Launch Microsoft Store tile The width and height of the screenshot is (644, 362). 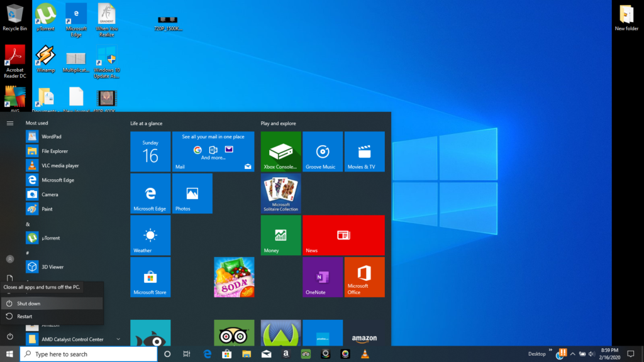pyautogui.click(x=150, y=277)
